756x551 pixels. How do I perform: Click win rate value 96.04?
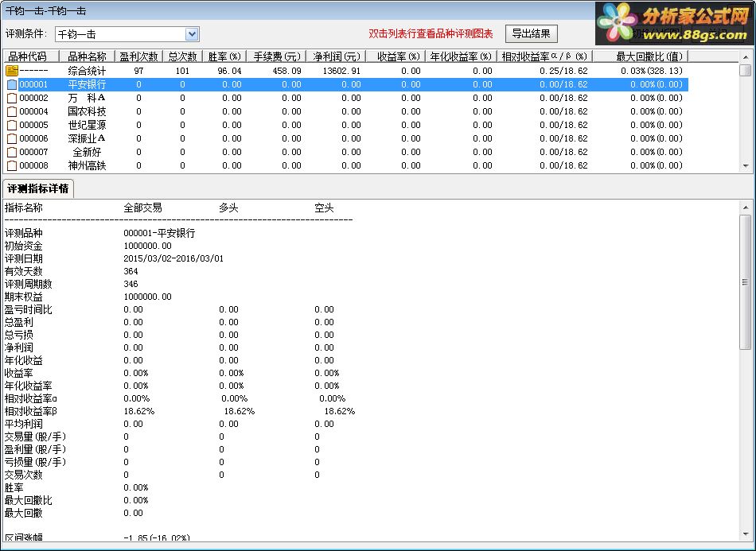229,71
